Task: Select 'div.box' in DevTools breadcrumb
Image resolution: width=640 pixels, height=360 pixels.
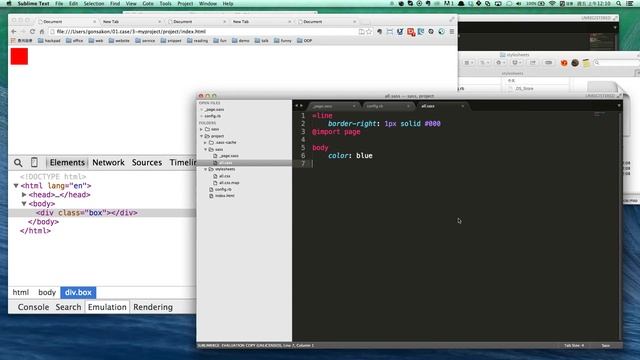Action: pyautogui.click(x=78, y=292)
